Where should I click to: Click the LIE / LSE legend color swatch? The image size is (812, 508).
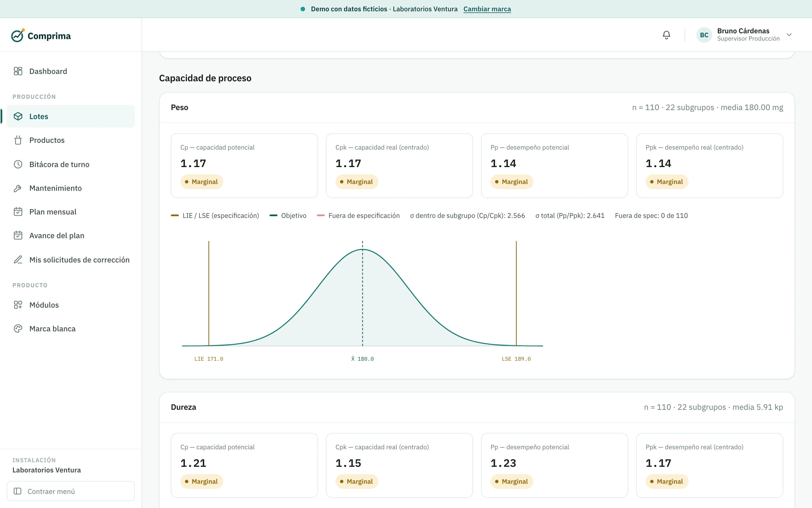pyautogui.click(x=175, y=215)
